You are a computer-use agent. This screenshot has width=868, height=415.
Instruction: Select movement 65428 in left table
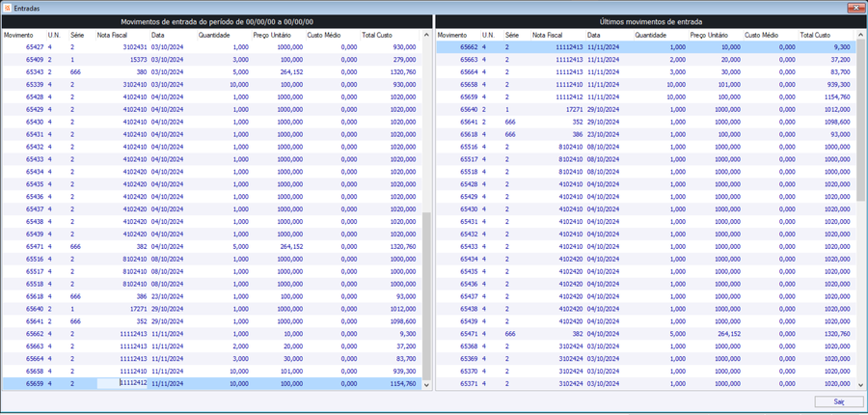pyautogui.click(x=212, y=97)
